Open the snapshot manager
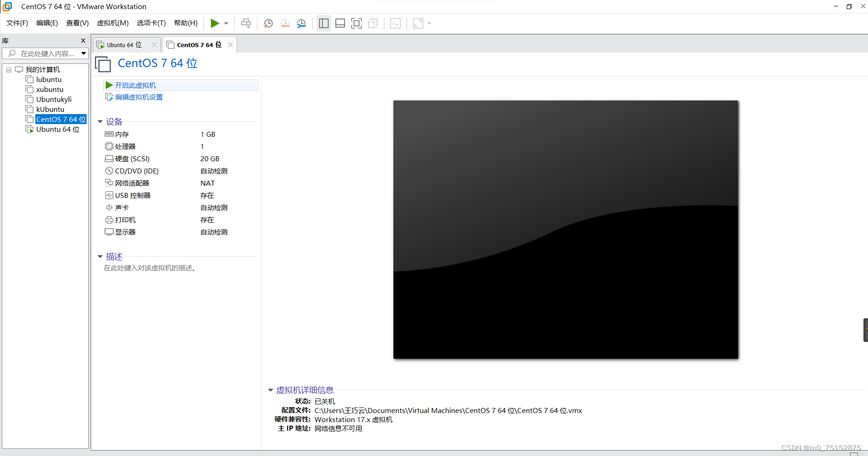Screen dimensions: 868x456 pyautogui.click(x=301, y=23)
